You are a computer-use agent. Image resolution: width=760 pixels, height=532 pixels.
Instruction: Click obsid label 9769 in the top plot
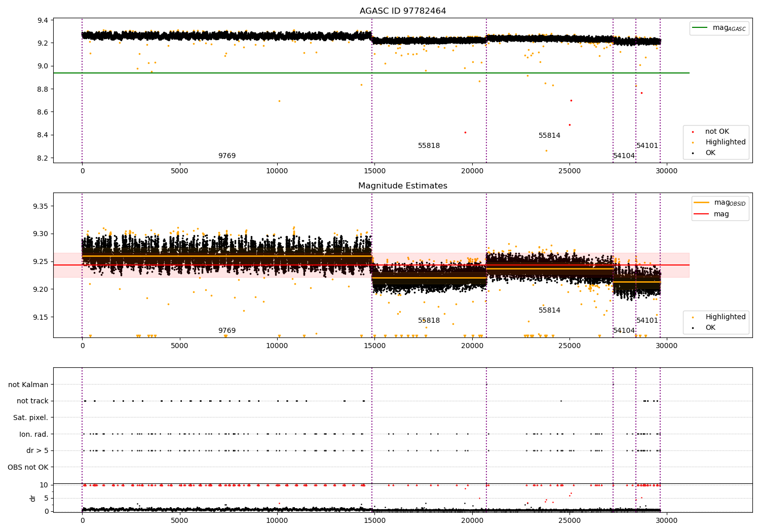click(x=227, y=156)
